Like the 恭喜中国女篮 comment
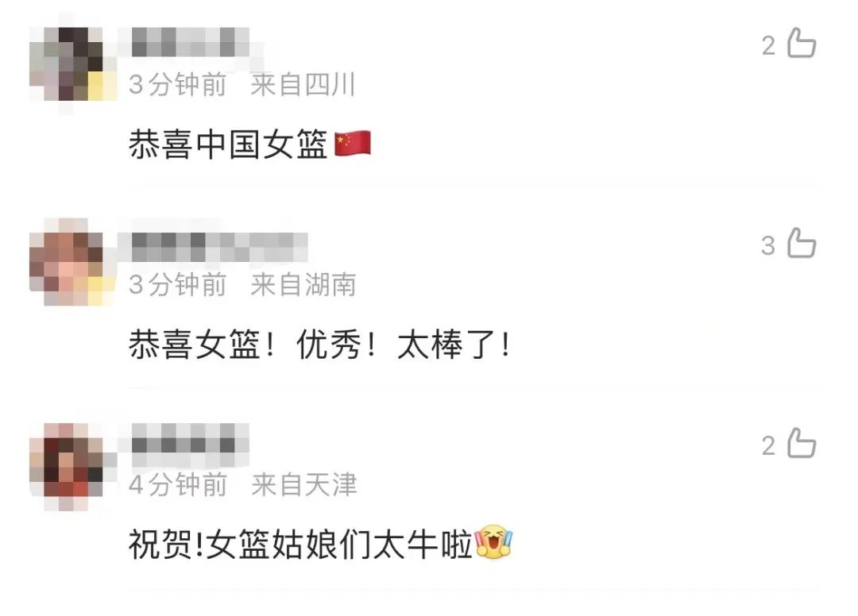Screen dimensions: 858x616 (x=802, y=43)
